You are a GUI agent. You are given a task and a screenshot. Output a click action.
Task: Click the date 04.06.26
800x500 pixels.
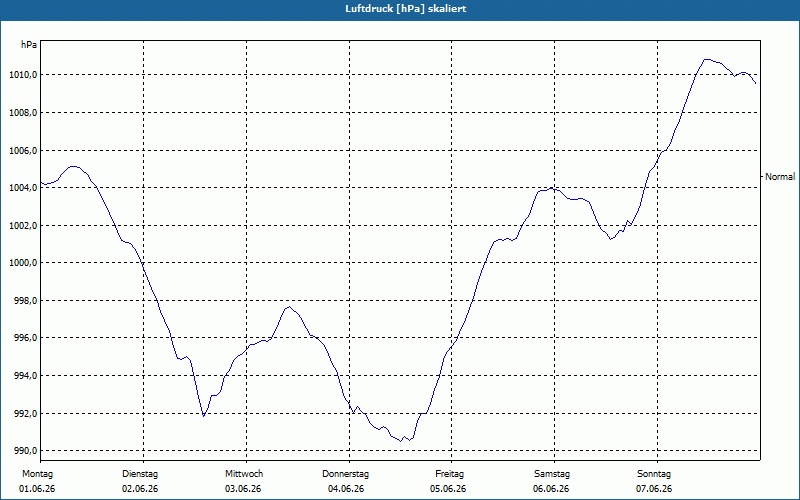[x=345, y=489]
